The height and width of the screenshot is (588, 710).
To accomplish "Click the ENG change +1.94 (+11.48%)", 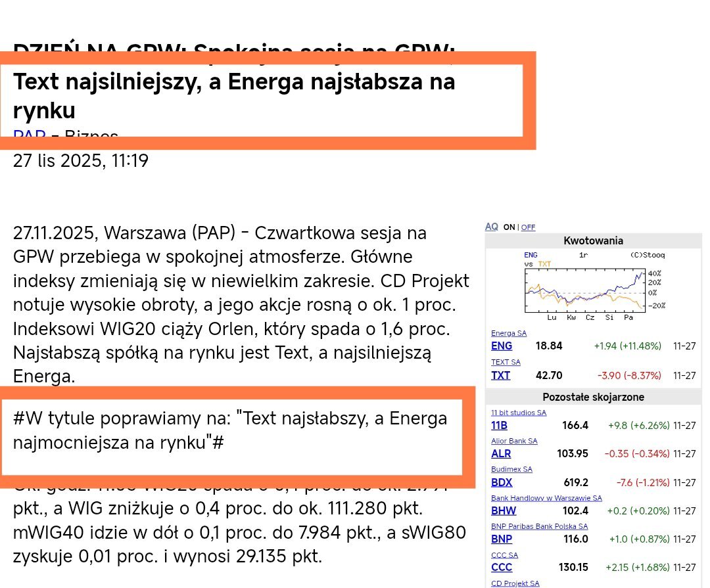I will (x=628, y=346).
